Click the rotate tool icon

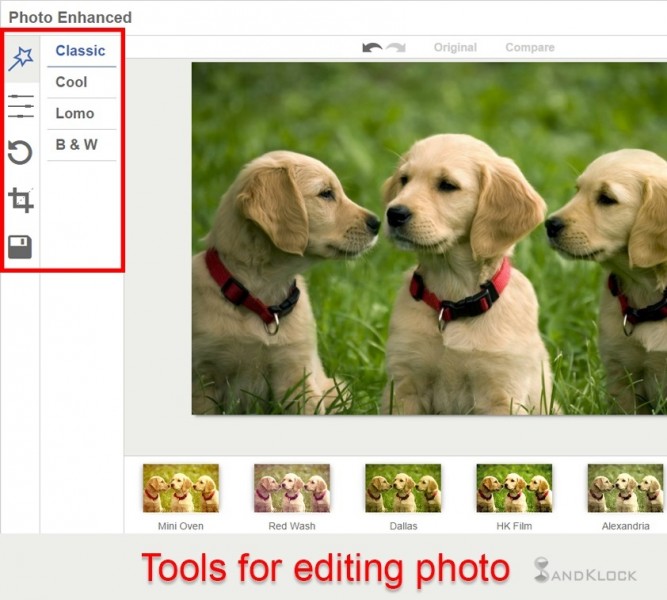coord(20,152)
